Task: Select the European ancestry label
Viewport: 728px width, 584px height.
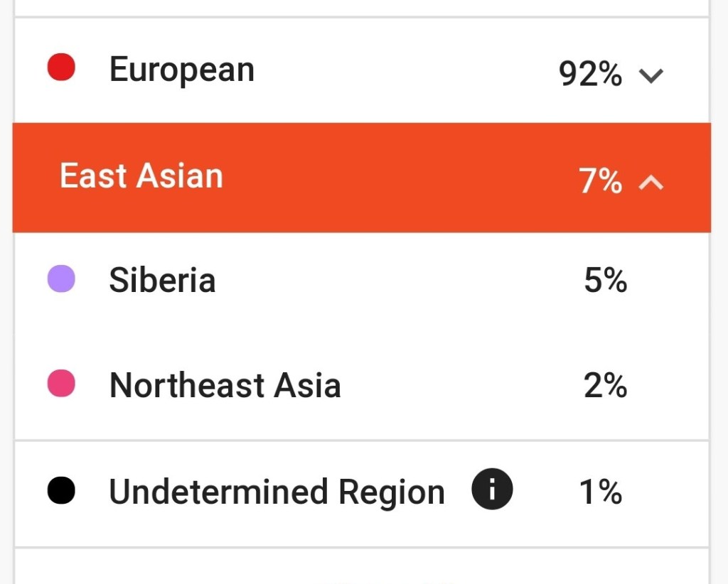Action: [x=182, y=70]
